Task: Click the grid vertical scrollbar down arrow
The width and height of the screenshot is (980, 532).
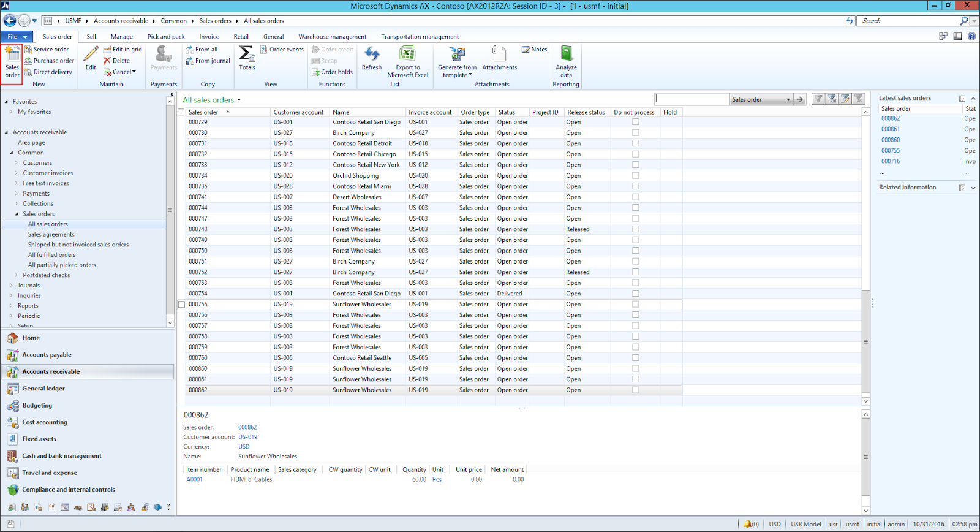Action: pos(865,401)
